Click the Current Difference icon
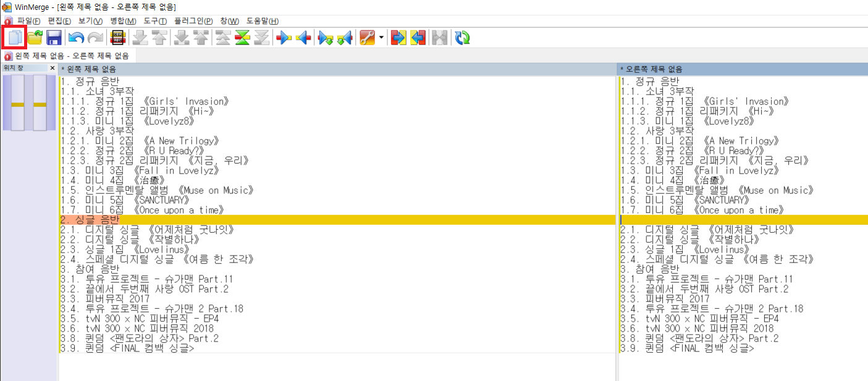This screenshot has height=381, width=868. tap(242, 38)
